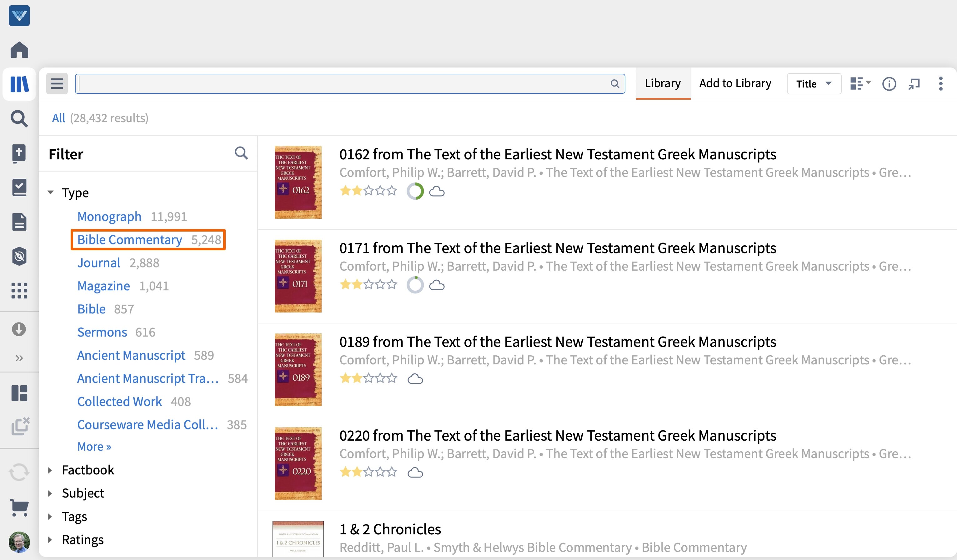The height and width of the screenshot is (560, 957).
Task: Click More to show additional types
Action: (94, 447)
